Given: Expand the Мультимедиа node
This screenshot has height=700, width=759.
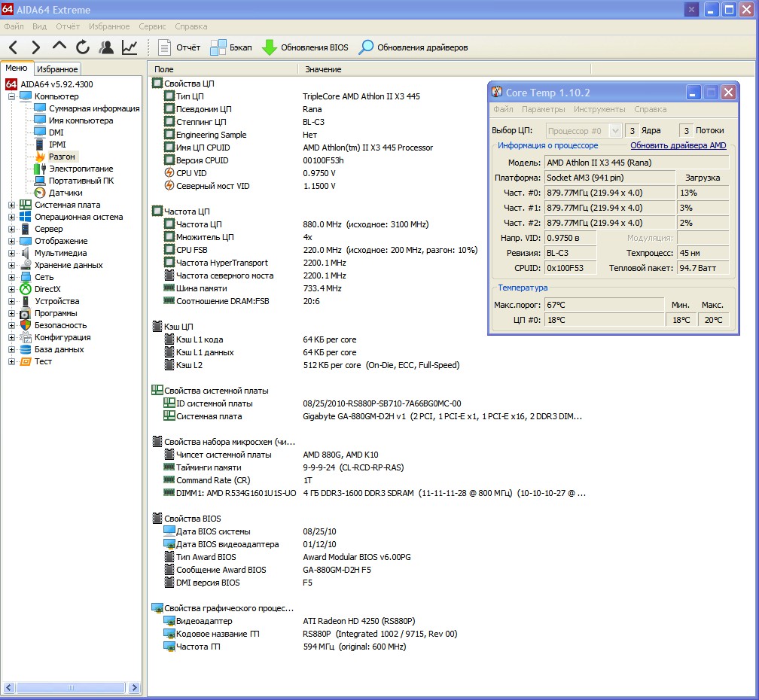Looking at the screenshot, I should (x=11, y=253).
